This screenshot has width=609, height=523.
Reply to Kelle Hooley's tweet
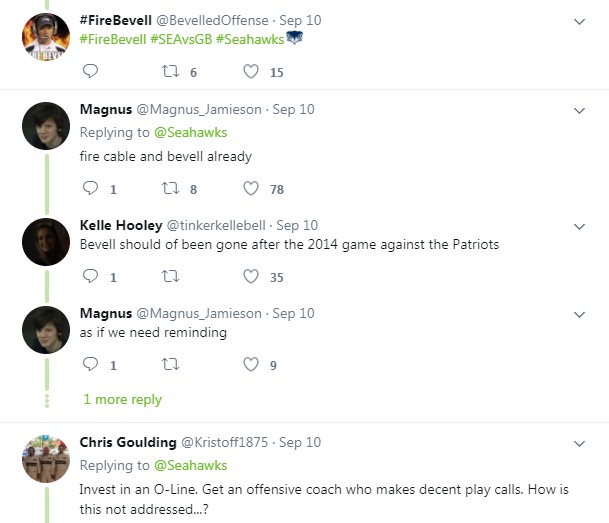pos(90,277)
